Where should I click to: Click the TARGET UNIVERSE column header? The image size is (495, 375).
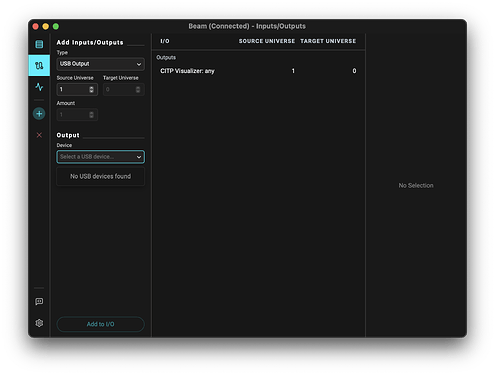[328, 41]
